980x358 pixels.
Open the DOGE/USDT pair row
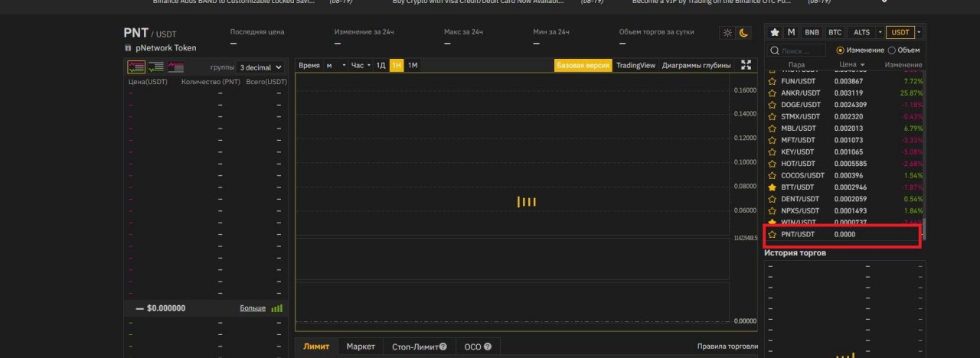pyautogui.click(x=845, y=105)
